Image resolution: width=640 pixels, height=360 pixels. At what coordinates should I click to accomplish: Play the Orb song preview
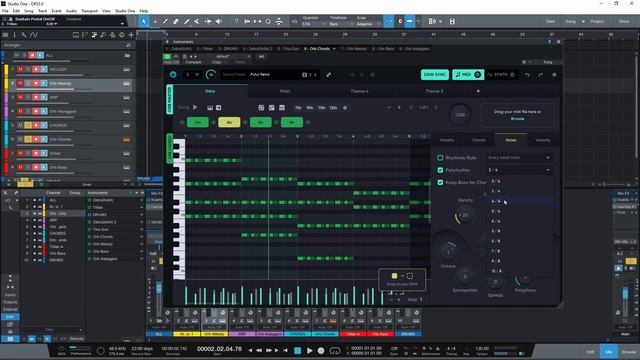click(x=195, y=107)
